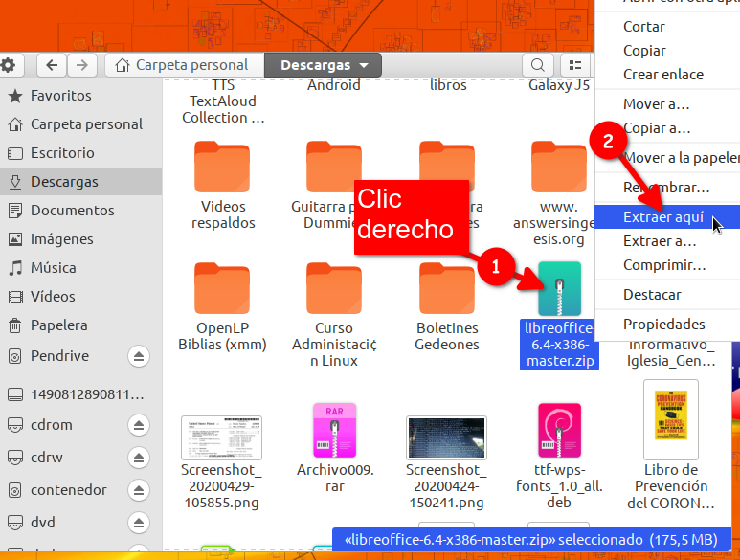Choose Crear enlace in the context menu
The width and height of the screenshot is (740, 560).
pos(667,75)
